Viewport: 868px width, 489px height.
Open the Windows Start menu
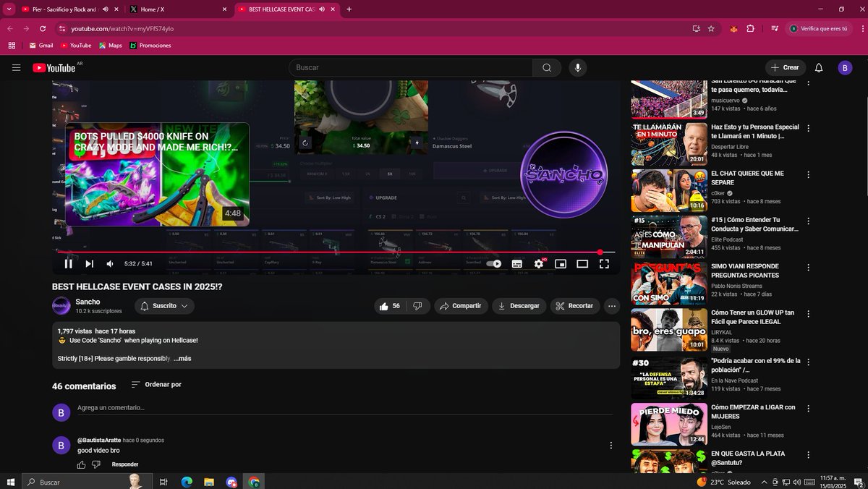coord(10,482)
